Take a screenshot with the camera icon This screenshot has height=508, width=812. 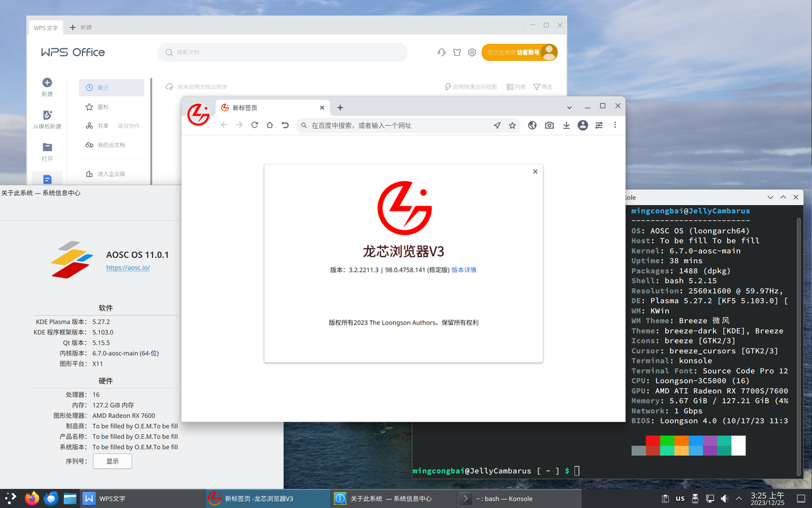tap(549, 125)
